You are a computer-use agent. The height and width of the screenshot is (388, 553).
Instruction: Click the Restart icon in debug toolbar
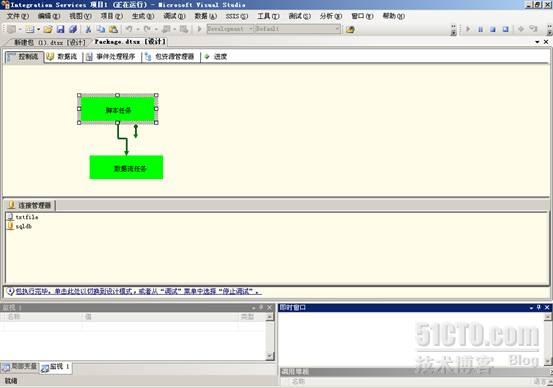505,29
